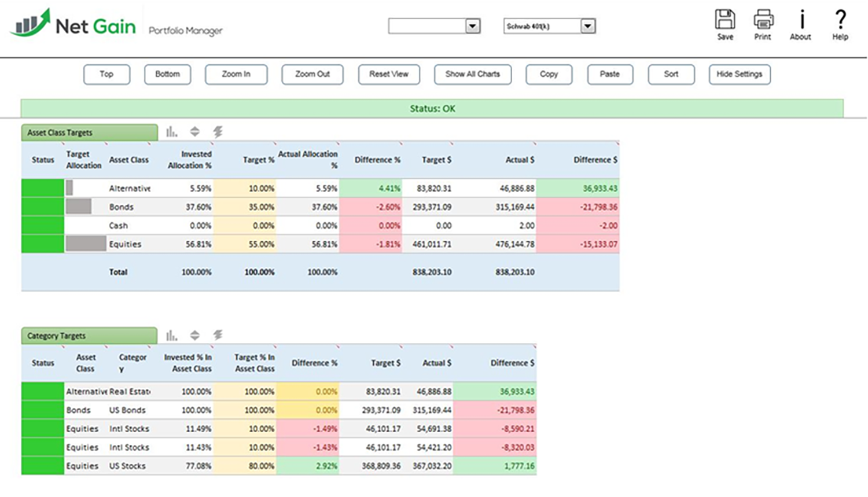This screenshot has width=868, height=497.
Task: Expand the empty dropdown left of Schwab 401(k)
Action: (473, 26)
